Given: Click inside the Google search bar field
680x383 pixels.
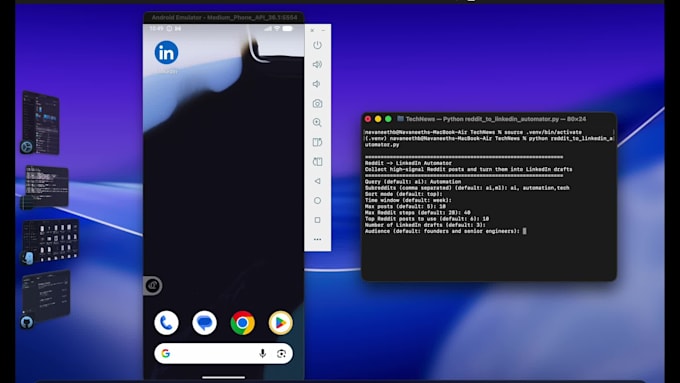Looking at the screenshot, I should tap(223, 354).
